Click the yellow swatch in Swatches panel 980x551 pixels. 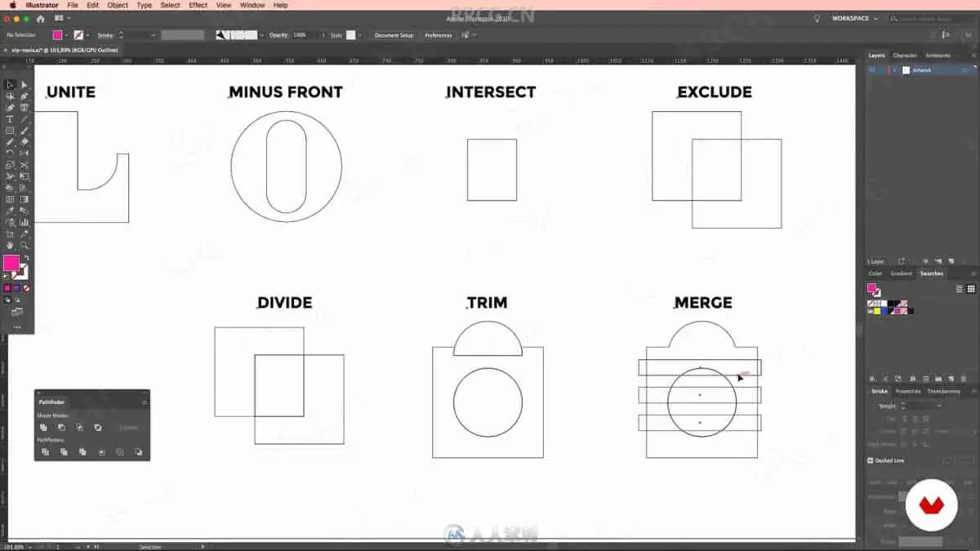coord(876,311)
